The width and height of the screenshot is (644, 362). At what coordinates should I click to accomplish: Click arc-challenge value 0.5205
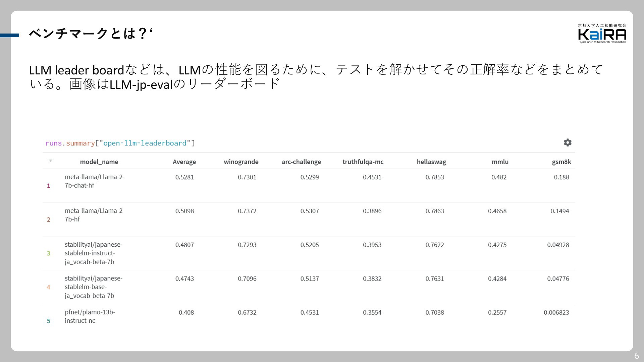pyautogui.click(x=310, y=245)
